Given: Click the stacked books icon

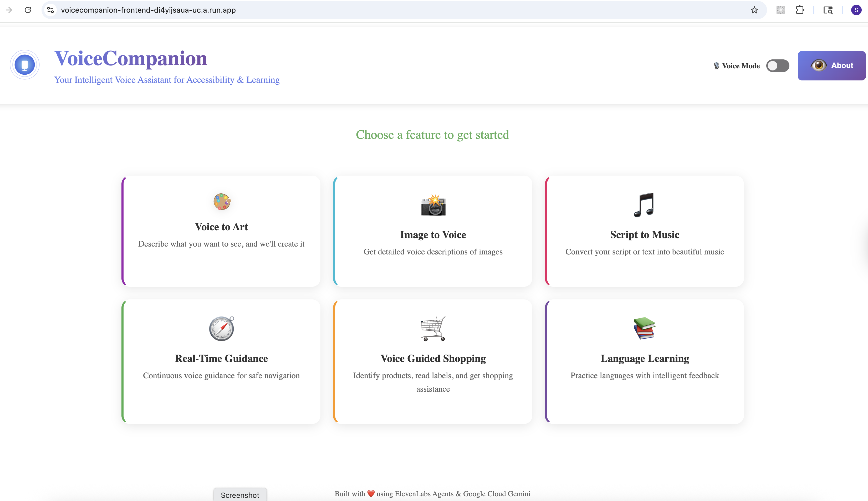Looking at the screenshot, I should pos(644,328).
